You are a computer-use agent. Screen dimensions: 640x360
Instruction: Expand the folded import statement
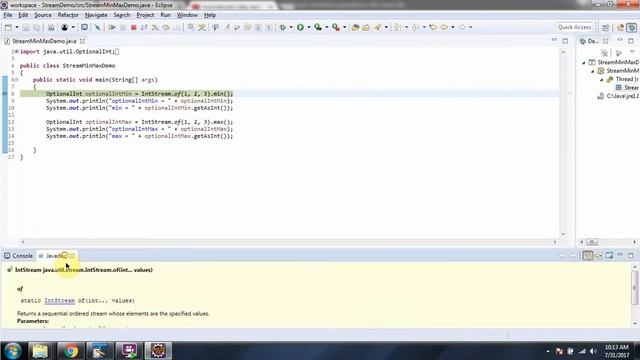coord(16,51)
